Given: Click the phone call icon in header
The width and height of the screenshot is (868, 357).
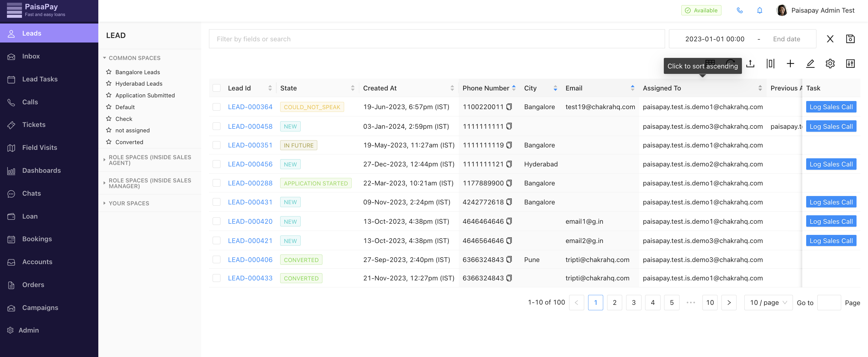Looking at the screenshot, I should (740, 11).
